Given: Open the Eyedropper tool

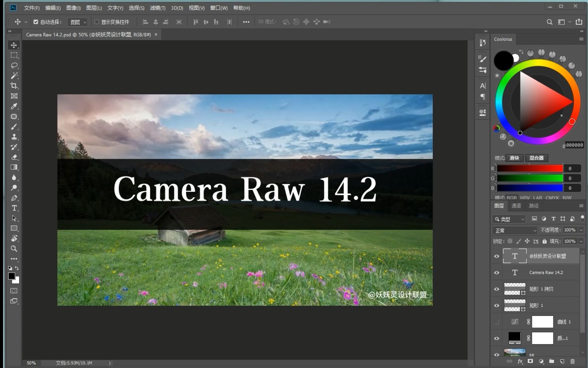Looking at the screenshot, I should 14,106.
